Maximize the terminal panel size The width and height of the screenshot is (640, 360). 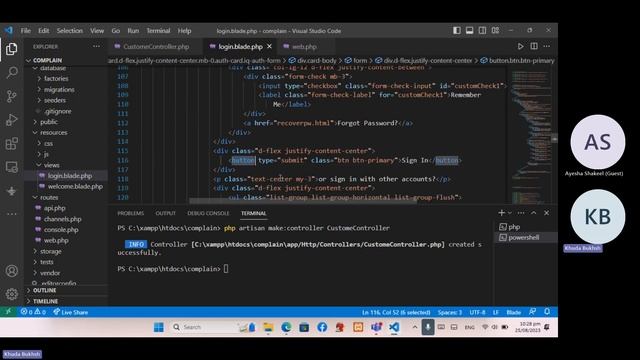click(533, 213)
